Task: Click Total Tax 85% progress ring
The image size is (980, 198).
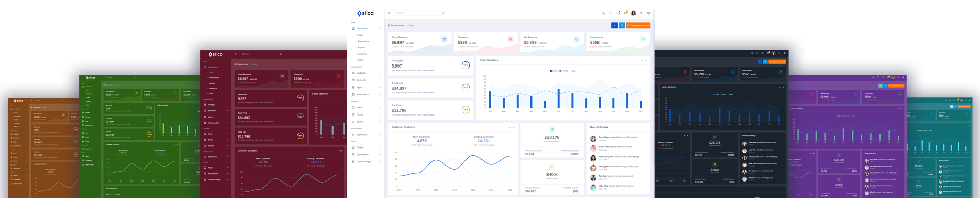Action: tap(466, 109)
